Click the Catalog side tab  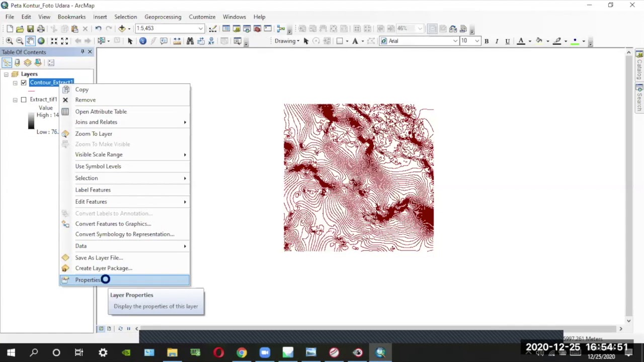639,65
